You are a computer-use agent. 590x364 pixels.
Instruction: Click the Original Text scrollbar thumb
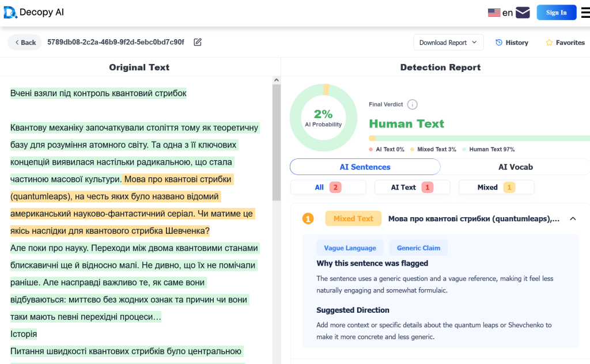tap(277, 142)
